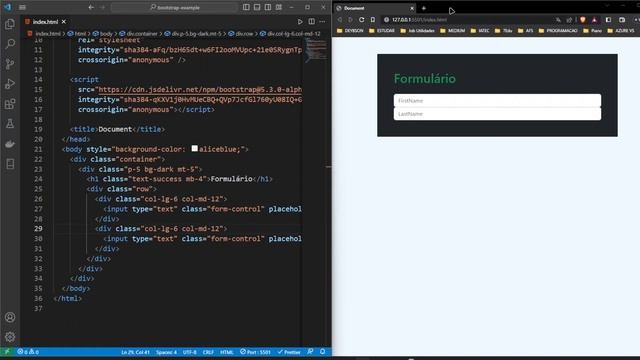Image resolution: width=640 pixels, height=360 pixels.
Task: Click line number 29 in the gutter
Action: point(38,229)
